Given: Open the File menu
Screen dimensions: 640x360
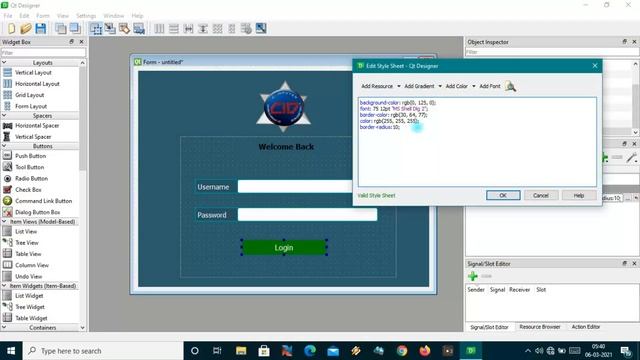Looking at the screenshot, I should 8,16.
